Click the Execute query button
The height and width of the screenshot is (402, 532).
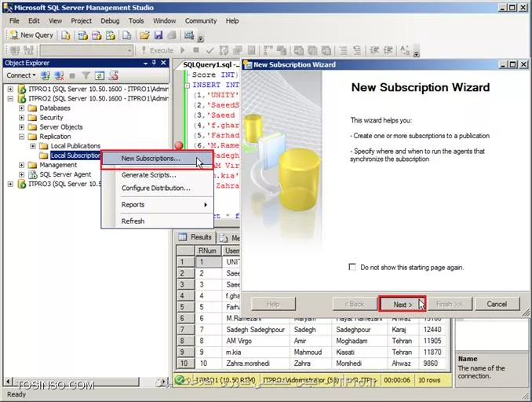click(x=158, y=50)
